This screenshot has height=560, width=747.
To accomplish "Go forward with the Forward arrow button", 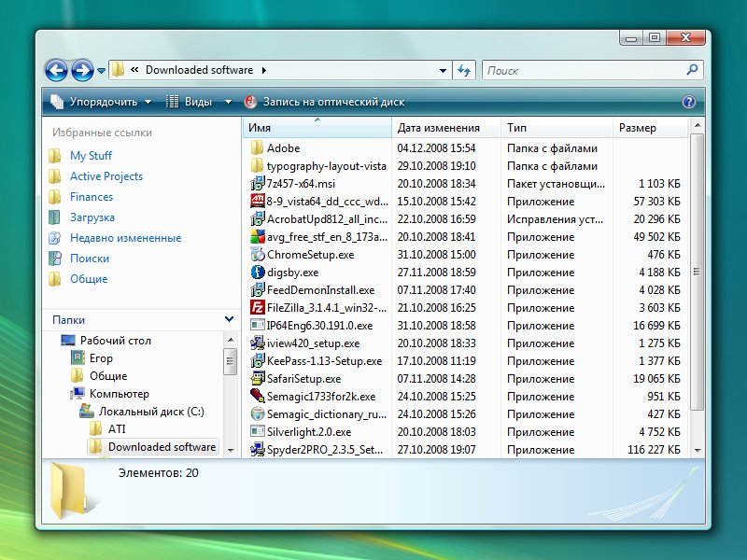I will [x=82, y=71].
